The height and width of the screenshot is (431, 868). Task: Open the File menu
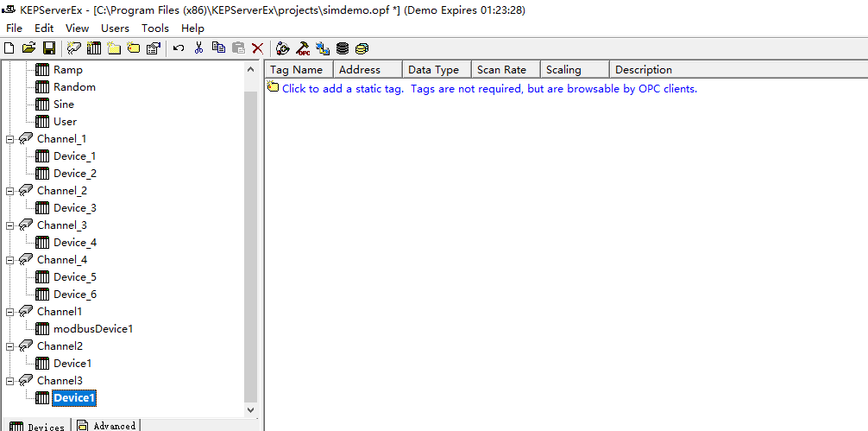(14, 29)
